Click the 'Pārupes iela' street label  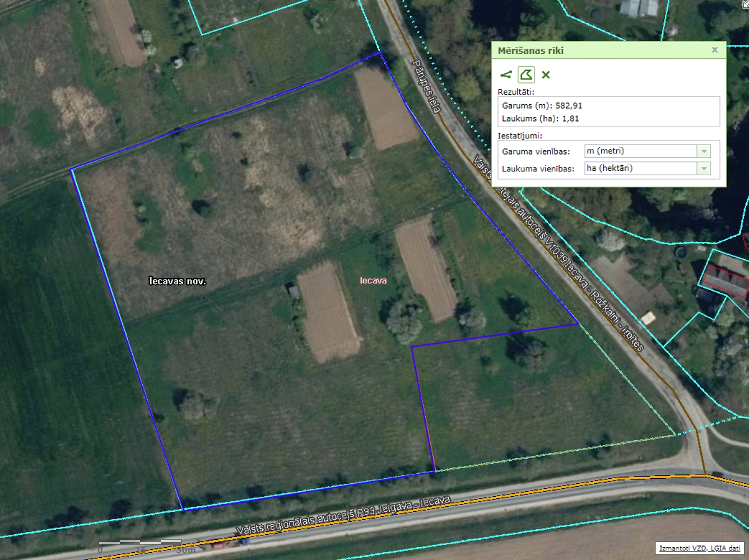(x=427, y=86)
